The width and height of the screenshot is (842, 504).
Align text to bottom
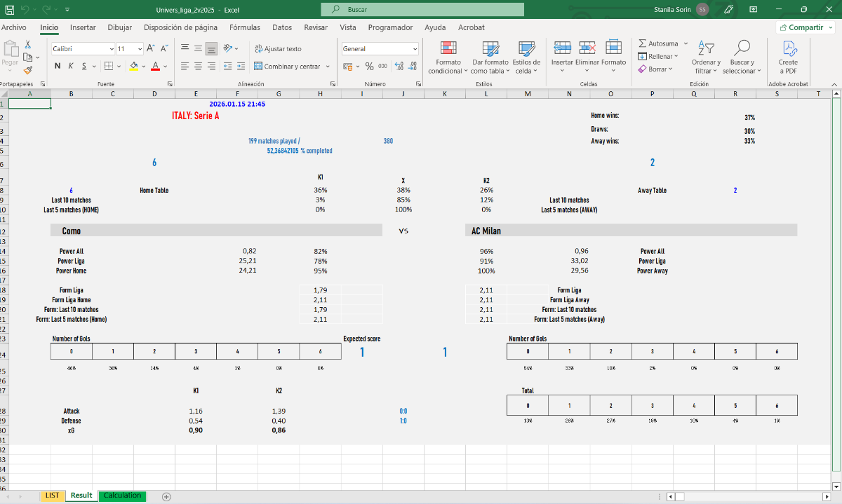coord(211,48)
